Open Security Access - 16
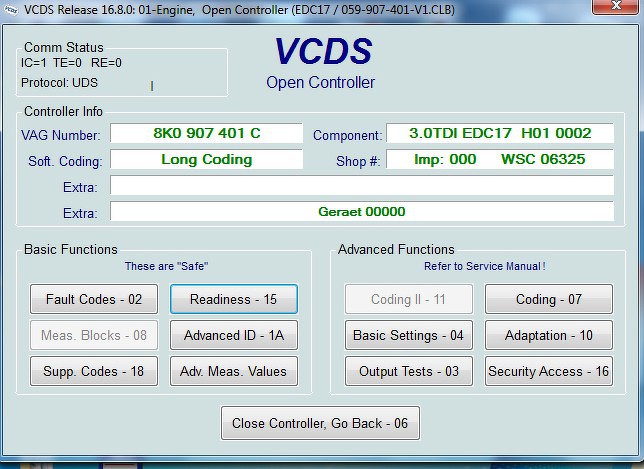This screenshot has height=469, width=644. click(549, 371)
